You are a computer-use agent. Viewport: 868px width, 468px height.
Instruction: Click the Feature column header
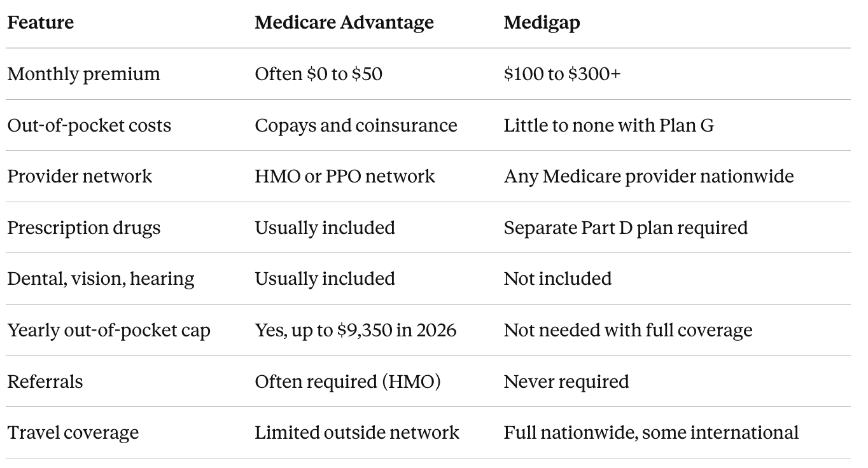coord(40,23)
